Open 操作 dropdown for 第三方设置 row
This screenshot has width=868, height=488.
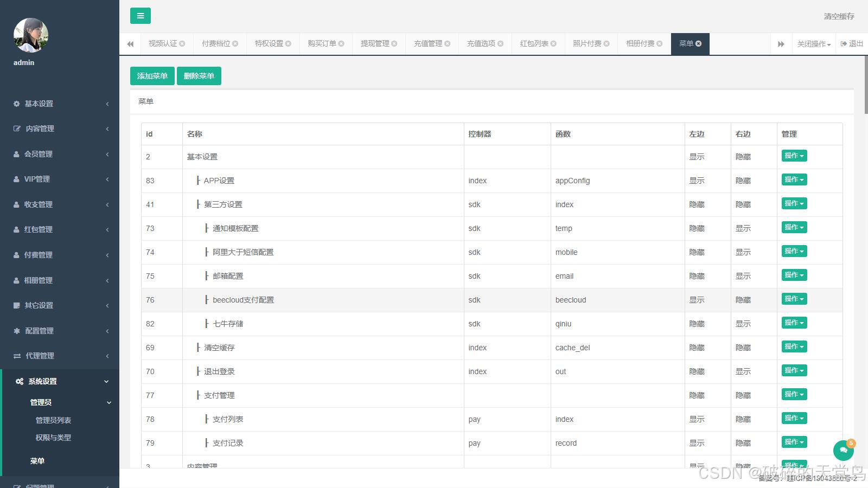coord(794,203)
